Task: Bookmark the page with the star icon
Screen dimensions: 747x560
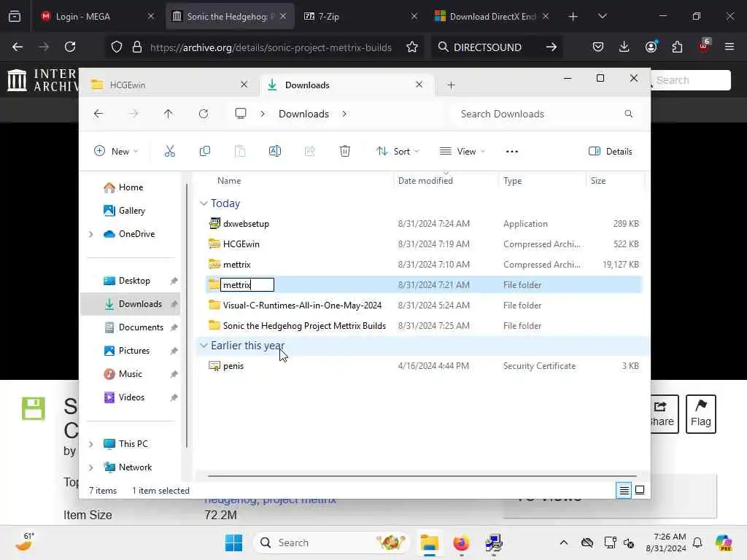Action: click(412, 47)
